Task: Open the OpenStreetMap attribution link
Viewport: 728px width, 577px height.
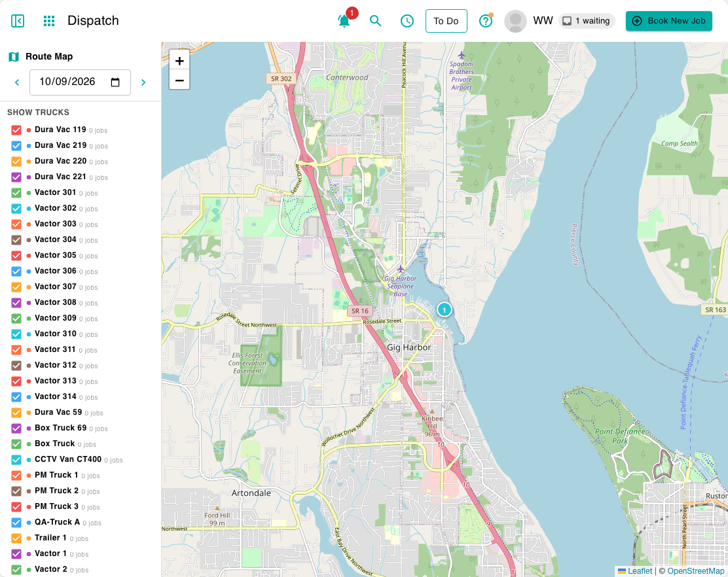Action: point(695,571)
